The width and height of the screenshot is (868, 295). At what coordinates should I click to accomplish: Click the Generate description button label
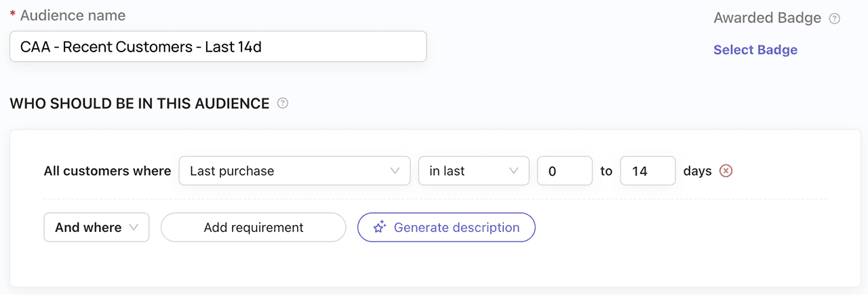point(456,228)
